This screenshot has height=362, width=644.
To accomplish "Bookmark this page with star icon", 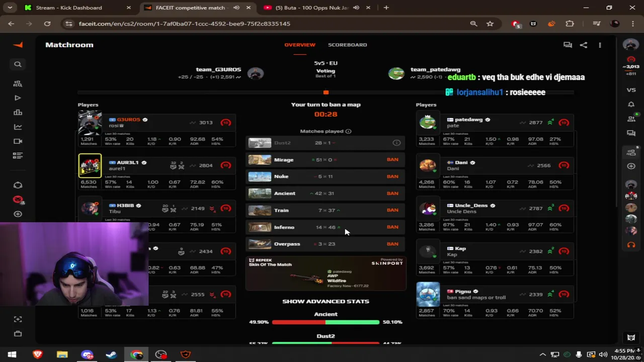I will point(490,24).
